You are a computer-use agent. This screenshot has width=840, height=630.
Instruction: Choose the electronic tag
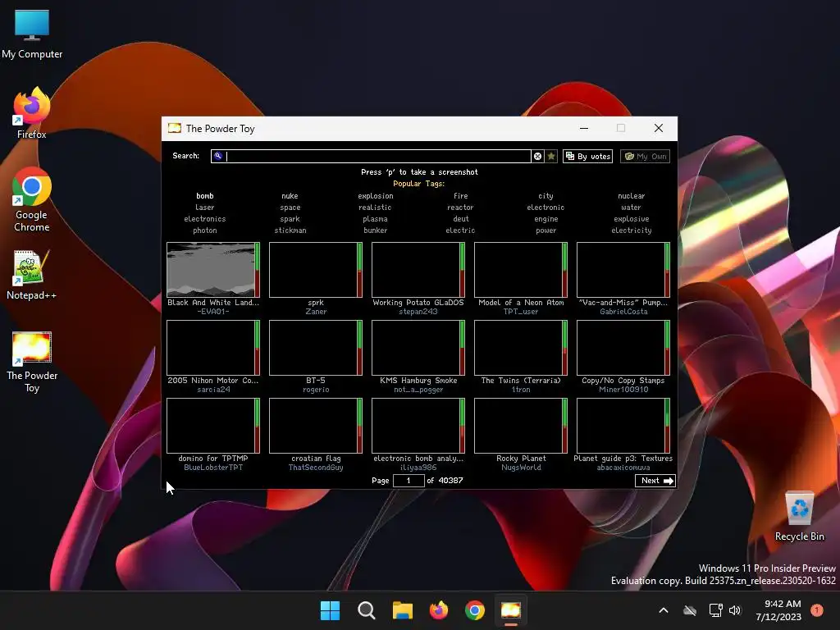[x=546, y=208]
